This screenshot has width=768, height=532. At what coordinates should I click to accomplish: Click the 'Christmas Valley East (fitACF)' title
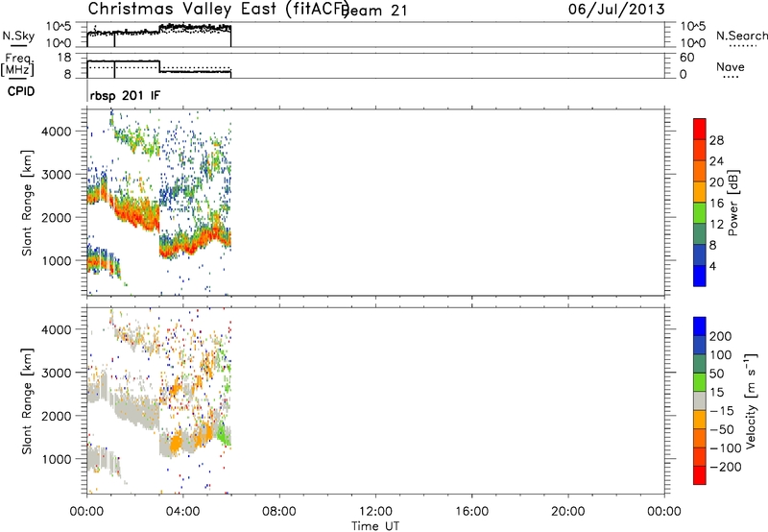pyautogui.click(x=219, y=9)
